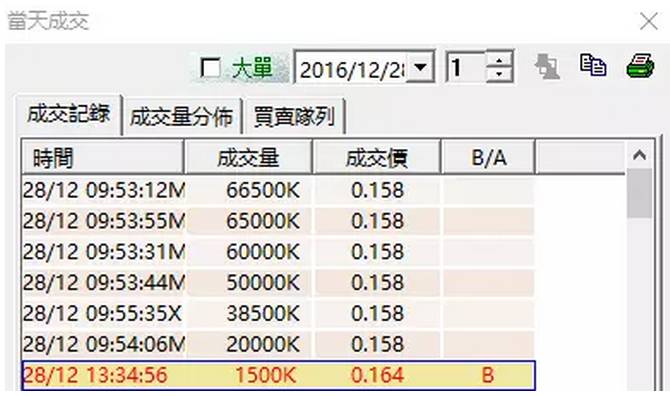The width and height of the screenshot is (670, 396).
Task: Switch to the 成交量分佈 tab
Action: click(182, 117)
